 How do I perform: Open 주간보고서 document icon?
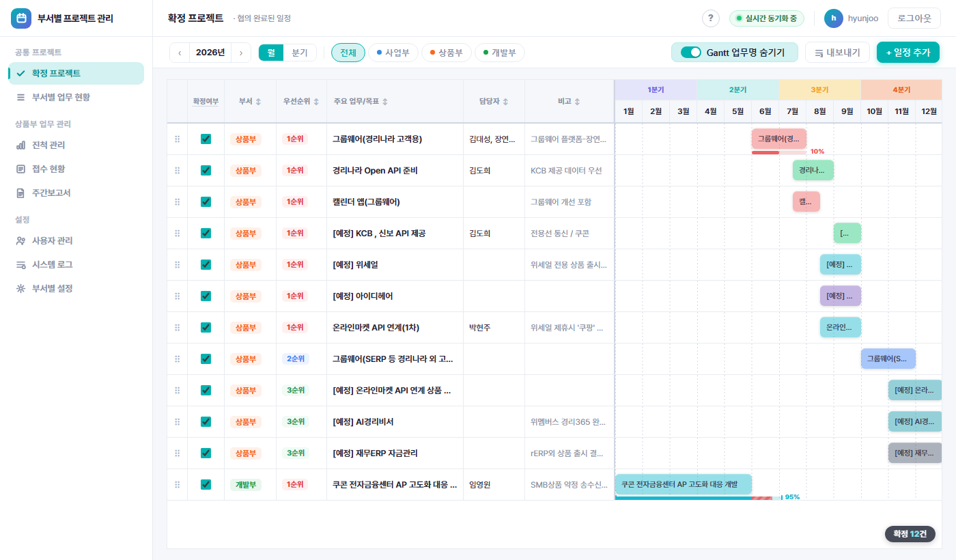[20, 193]
